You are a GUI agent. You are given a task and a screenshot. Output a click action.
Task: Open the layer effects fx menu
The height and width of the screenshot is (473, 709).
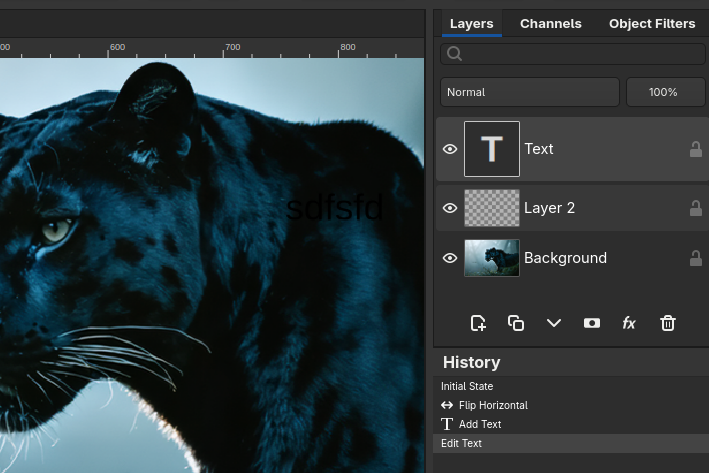point(629,323)
